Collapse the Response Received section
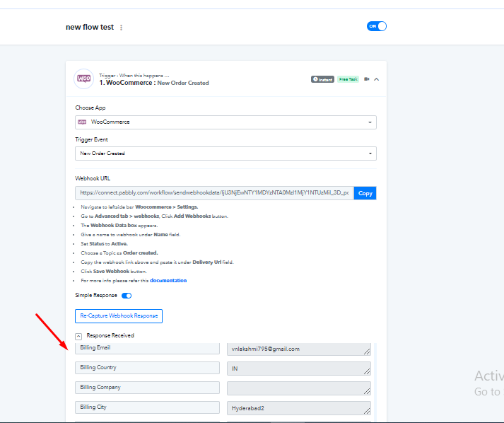 (x=78, y=337)
